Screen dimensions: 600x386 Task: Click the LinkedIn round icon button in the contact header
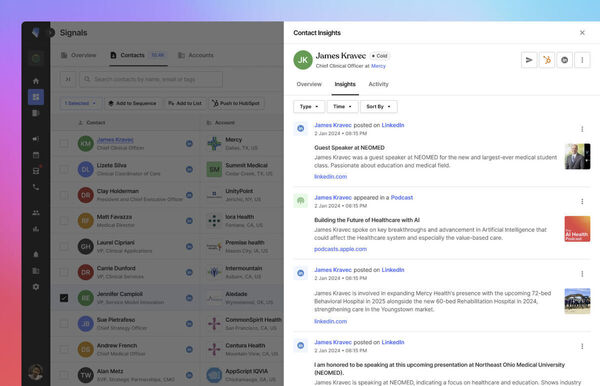564,60
